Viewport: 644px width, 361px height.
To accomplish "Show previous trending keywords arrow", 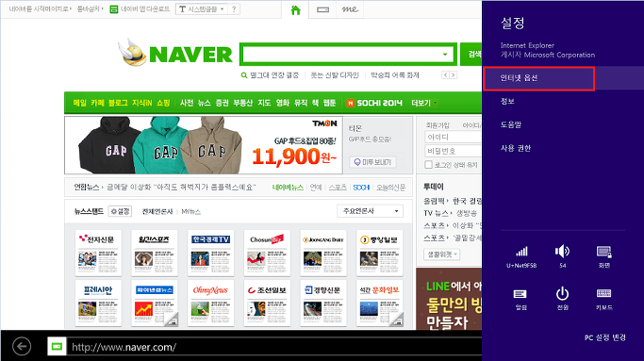I will pyautogui.click(x=445, y=75).
